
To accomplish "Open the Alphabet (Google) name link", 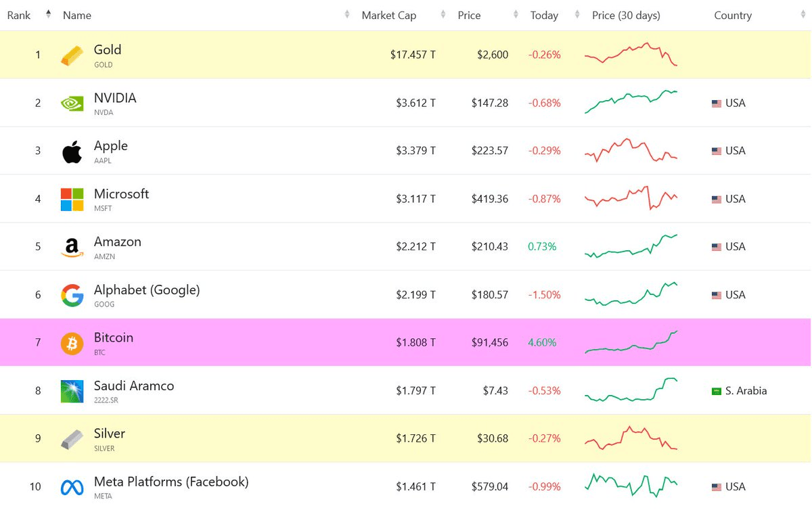I will (147, 290).
